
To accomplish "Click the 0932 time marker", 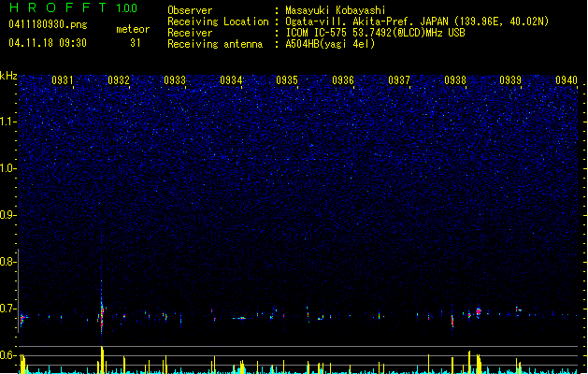I will pyautogui.click(x=119, y=79).
